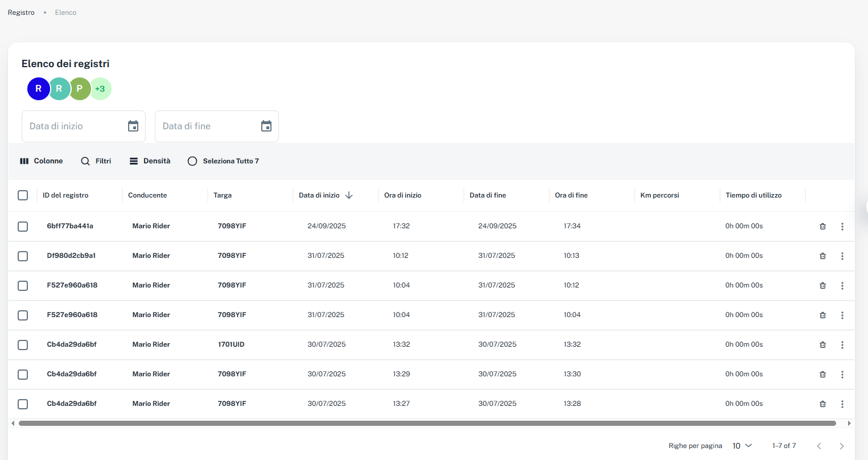
Task: Click the Registro breadcrumb link
Action: pyautogui.click(x=21, y=13)
